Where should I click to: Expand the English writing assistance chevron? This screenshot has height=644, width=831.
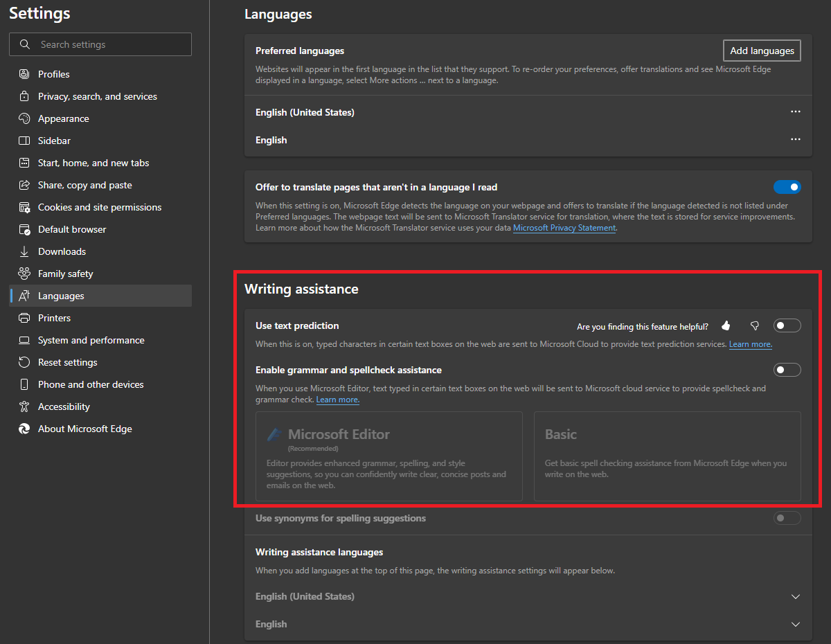point(796,624)
